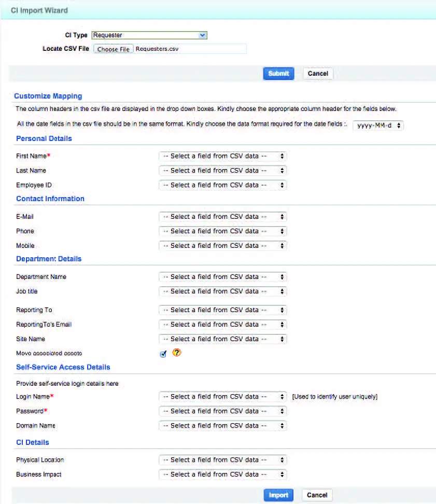Open the CI Type dropdown
This screenshot has width=436, height=504.
(x=149, y=35)
